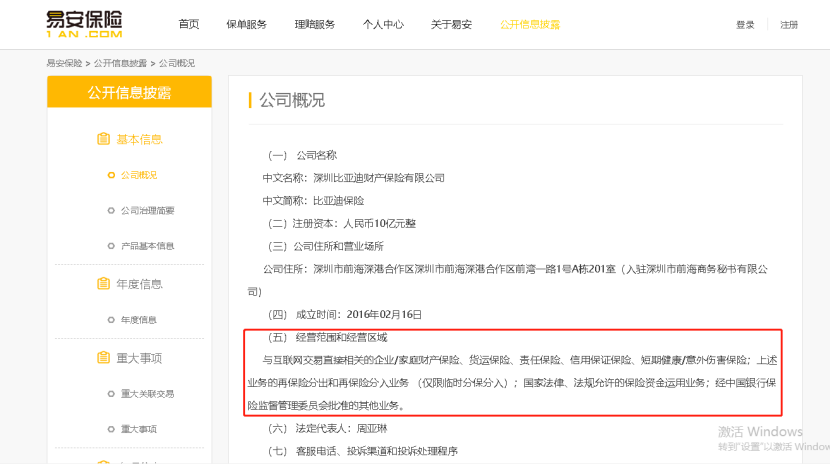Click the clipboard icon beside 重大事项
The image size is (830, 464).
[103, 358]
